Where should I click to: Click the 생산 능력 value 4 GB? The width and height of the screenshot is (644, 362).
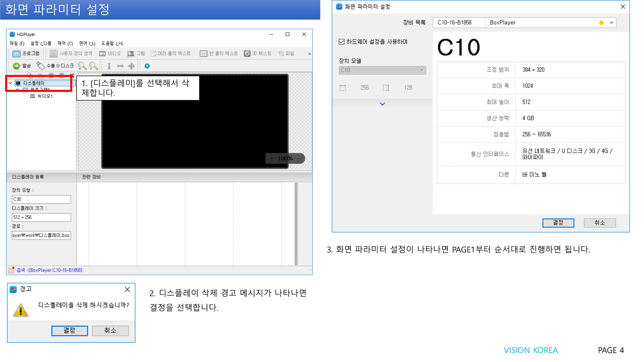[528, 118]
